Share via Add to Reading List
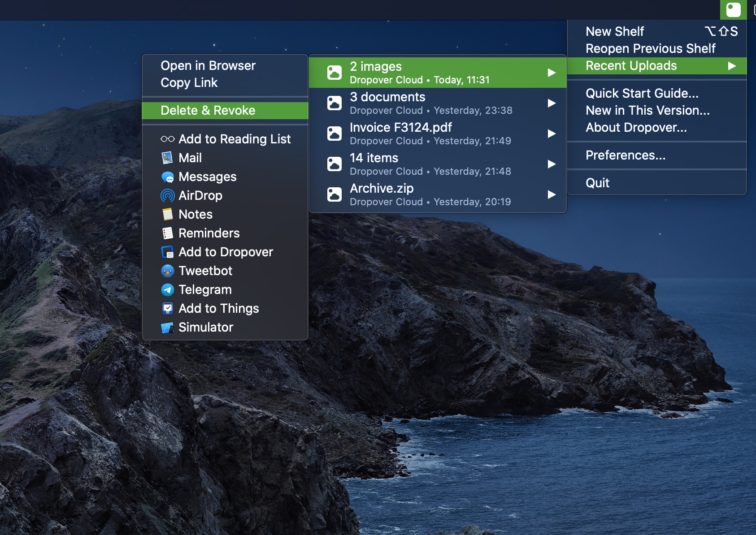The width and height of the screenshot is (756, 535). point(225,139)
